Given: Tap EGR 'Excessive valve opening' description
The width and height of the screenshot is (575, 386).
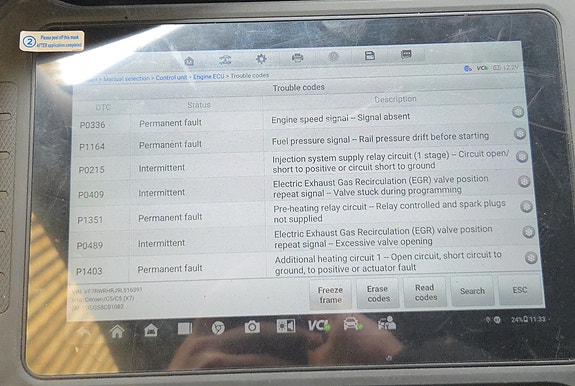Looking at the screenshot, I should click(x=383, y=237).
